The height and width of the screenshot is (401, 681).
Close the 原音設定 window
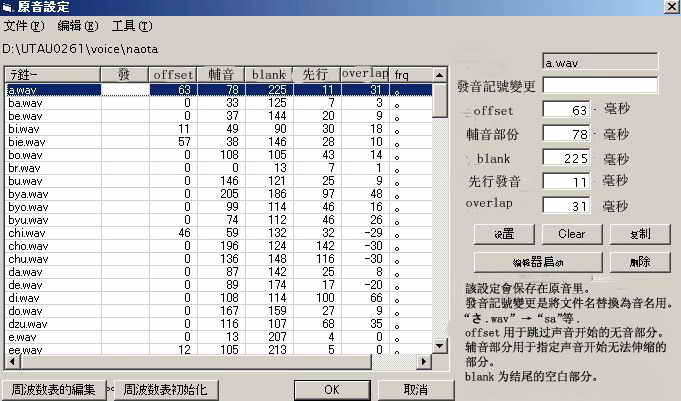tap(671, 6)
